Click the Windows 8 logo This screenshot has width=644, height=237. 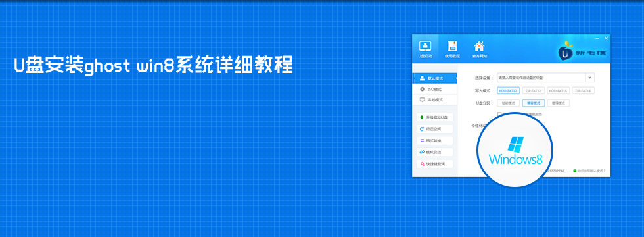coord(515,145)
